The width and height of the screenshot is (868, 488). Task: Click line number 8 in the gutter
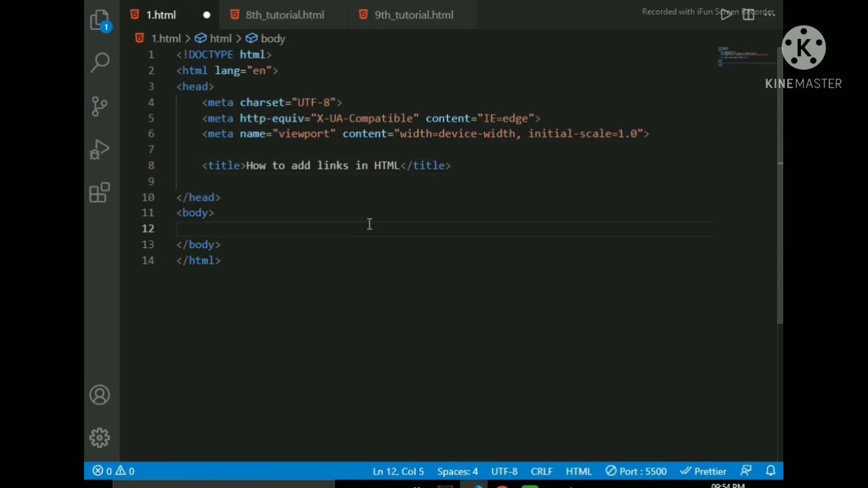coord(151,165)
